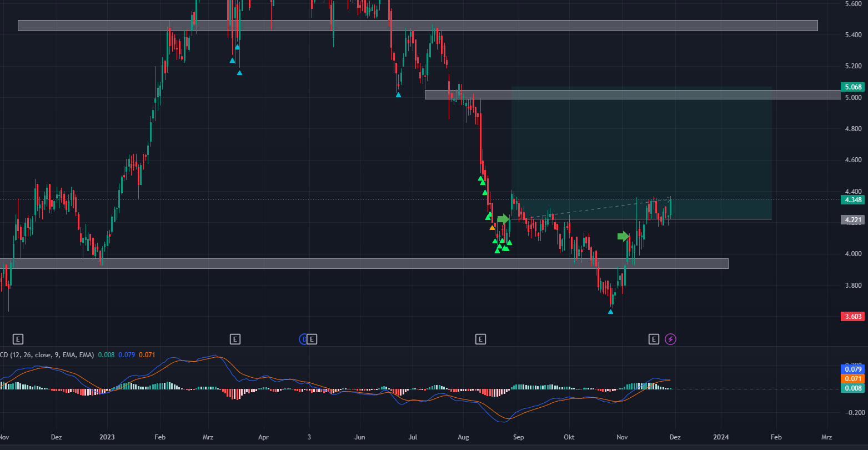Select the earnings E marker in mid-August
The width and height of the screenshot is (868, 450).
[480, 339]
